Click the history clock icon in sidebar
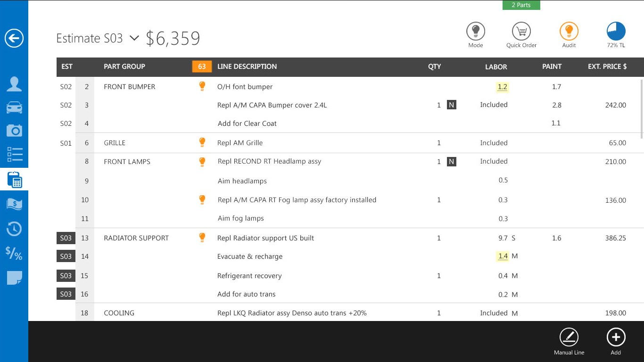 click(15, 229)
